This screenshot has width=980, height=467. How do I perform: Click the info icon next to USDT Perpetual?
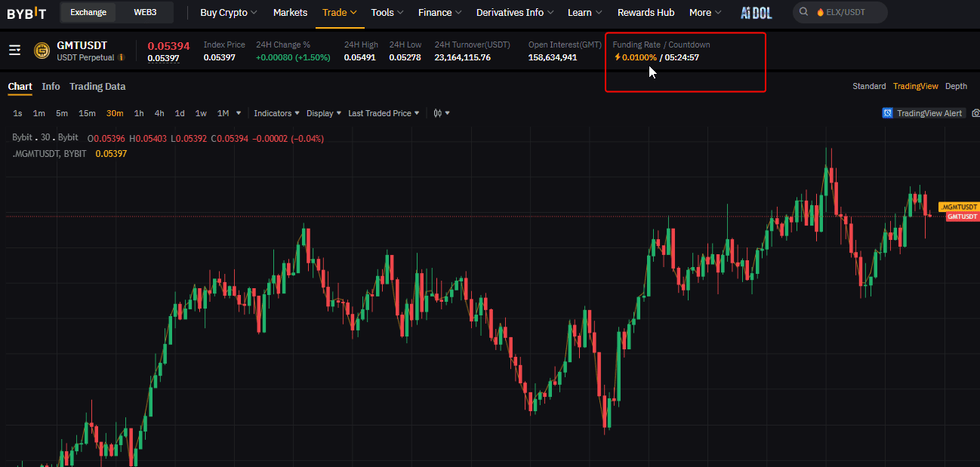click(x=121, y=57)
